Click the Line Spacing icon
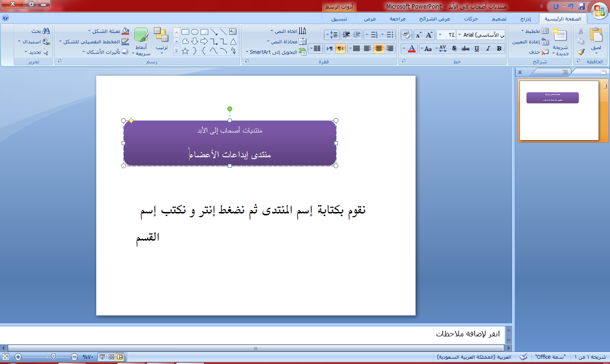The width and height of the screenshot is (610, 364). [x=332, y=35]
